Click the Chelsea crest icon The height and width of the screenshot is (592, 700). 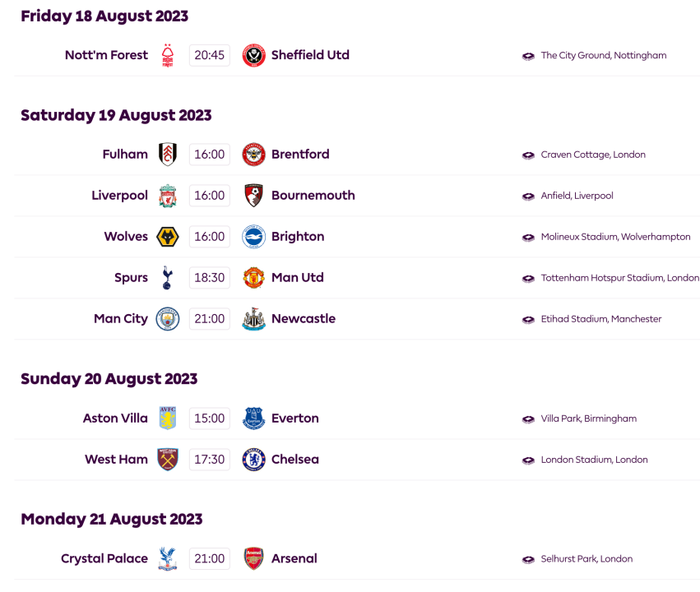pyautogui.click(x=254, y=460)
